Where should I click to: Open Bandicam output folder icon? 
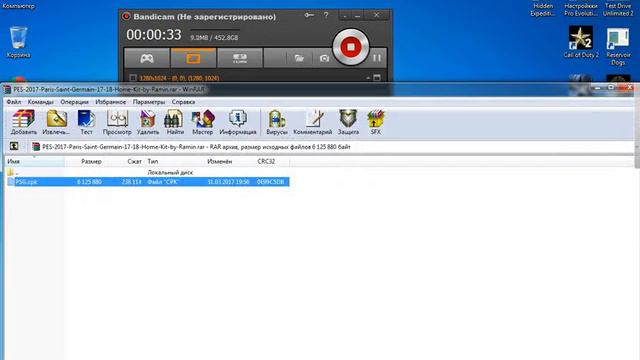[299, 58]
